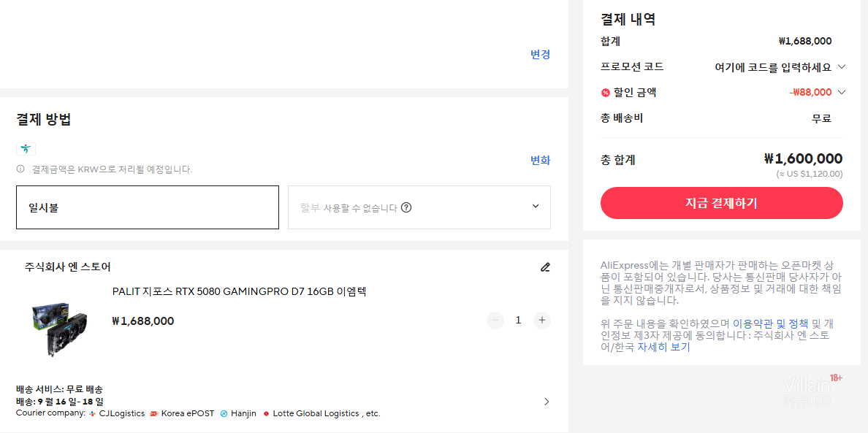Increase quantity with the plus button
The image size is (868, 433).
(541, 320)
